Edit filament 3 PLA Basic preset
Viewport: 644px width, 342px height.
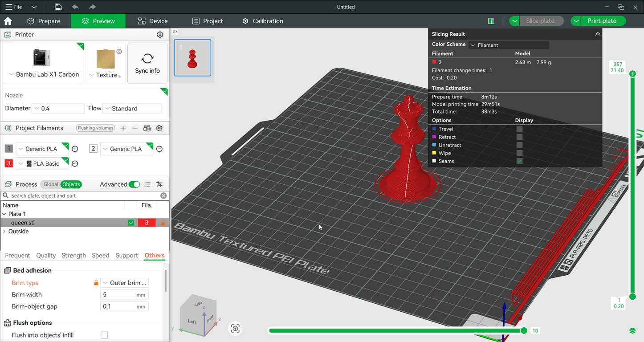[x=75, y=164]
